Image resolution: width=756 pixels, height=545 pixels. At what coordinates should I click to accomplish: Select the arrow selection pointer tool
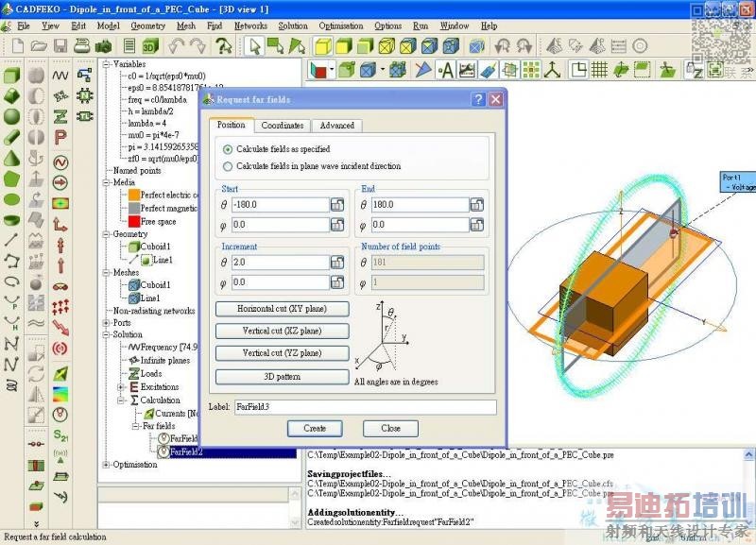(254, 46)
